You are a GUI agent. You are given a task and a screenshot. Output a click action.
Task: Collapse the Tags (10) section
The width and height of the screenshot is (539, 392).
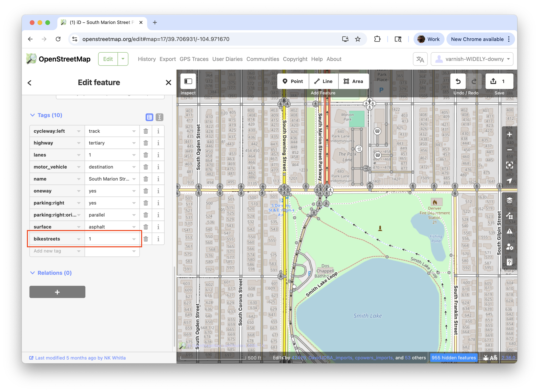click(46, 115)
